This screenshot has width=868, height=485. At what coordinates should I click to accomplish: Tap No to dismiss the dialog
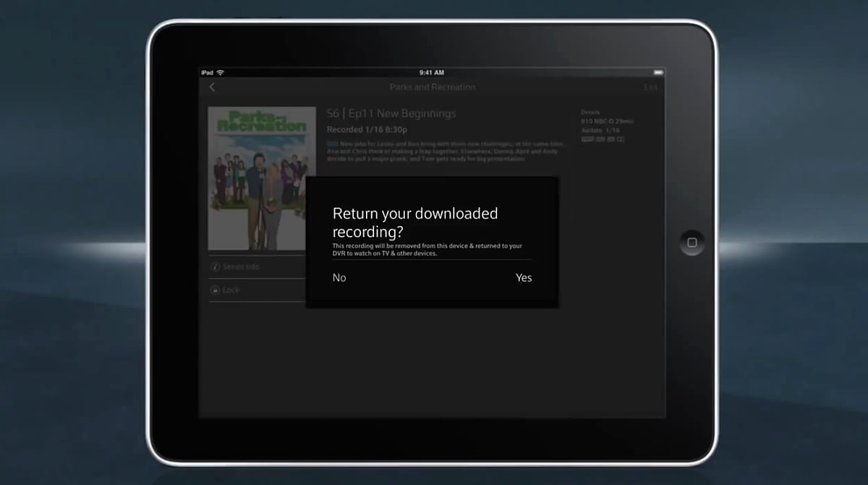pyautogui.click(x=339, y=277)
